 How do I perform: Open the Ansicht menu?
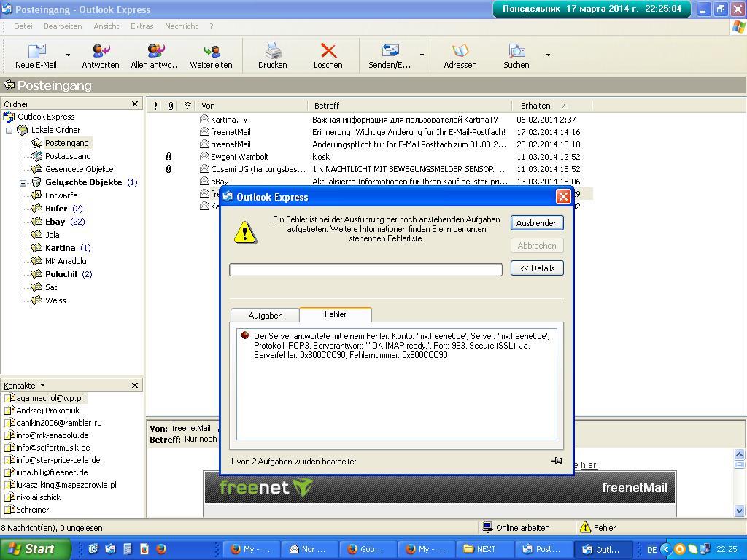107,26
